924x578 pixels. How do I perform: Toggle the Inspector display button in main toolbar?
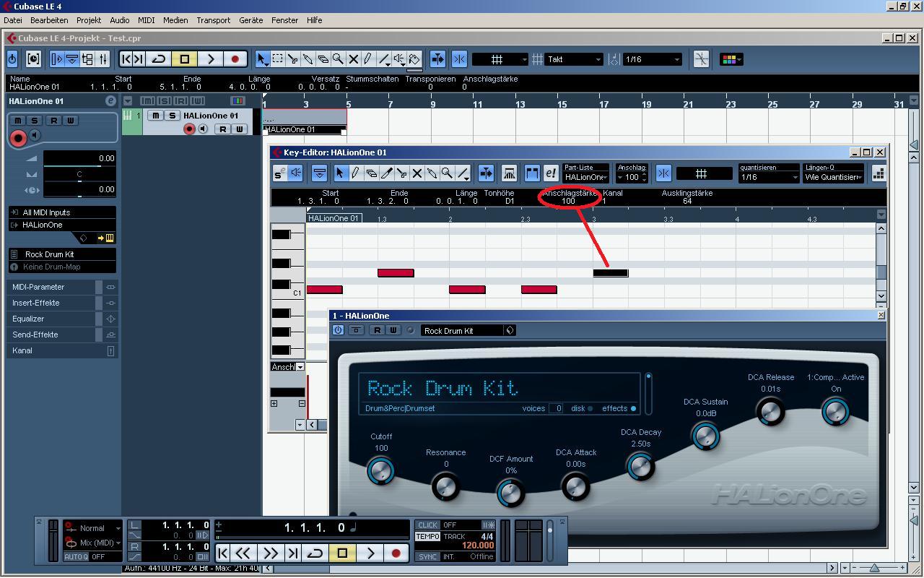pos(57,59)
